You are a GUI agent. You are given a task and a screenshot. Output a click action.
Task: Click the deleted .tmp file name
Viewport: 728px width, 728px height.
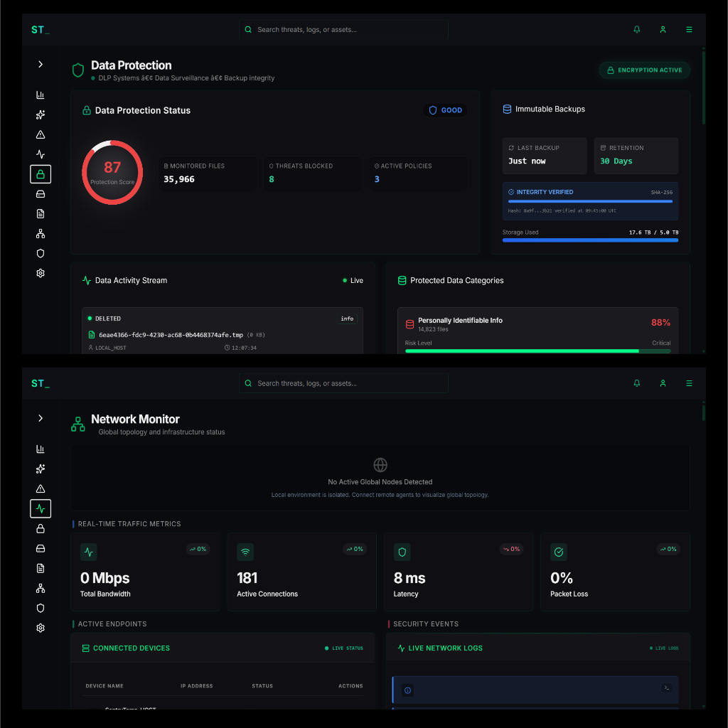(x=171, y=335)
